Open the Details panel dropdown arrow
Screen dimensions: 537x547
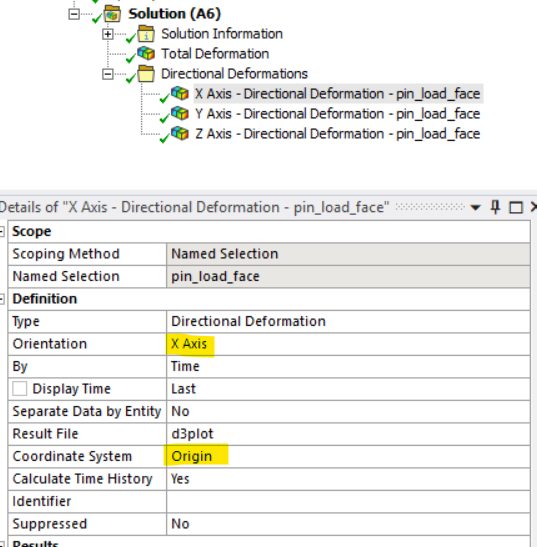tap(475, 208)
